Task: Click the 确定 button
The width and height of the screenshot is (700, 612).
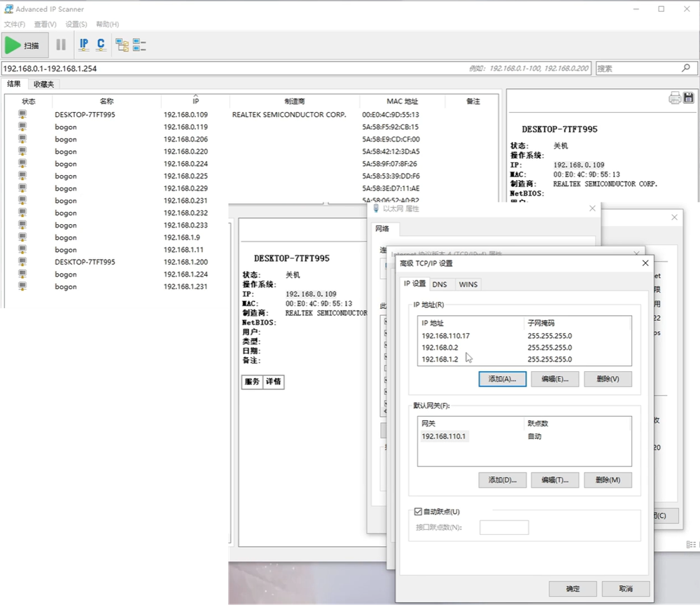Action: click(x=573, y=589)
